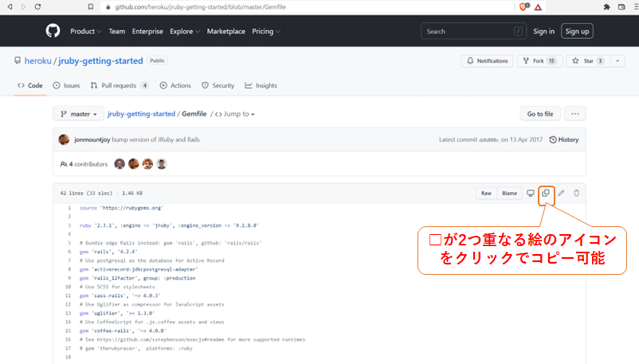
Task: Click the Sign up button
Action: [577, 31]
